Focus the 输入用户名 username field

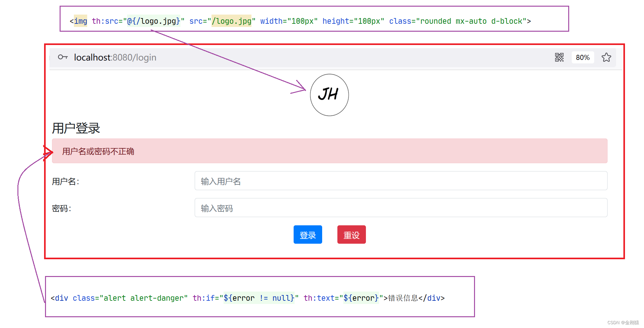click(401, 181)
